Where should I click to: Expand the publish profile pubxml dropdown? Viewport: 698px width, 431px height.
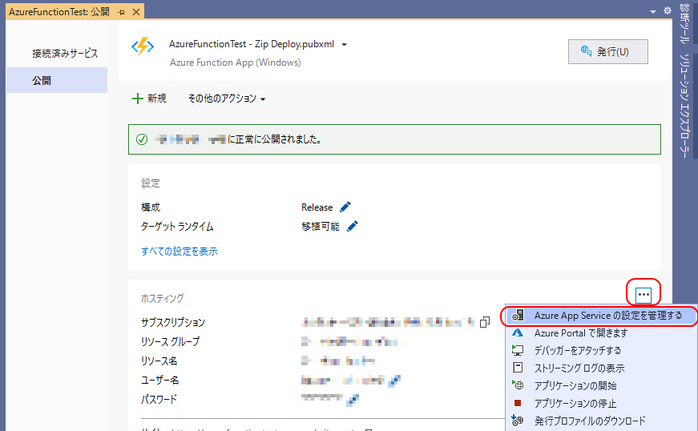[x=344, y=45]
